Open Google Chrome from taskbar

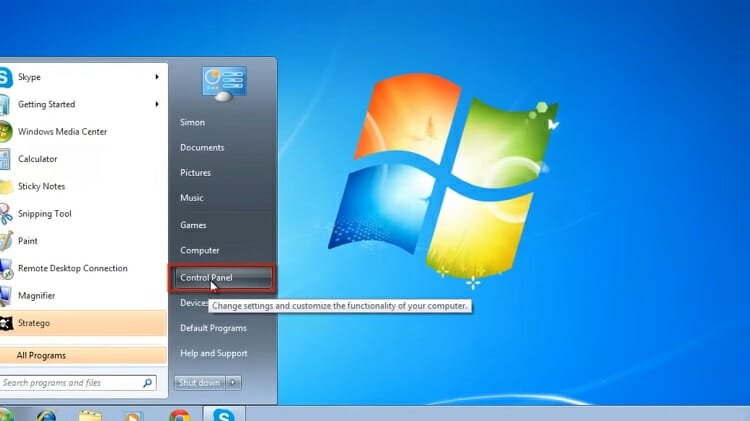pos(179,415)
